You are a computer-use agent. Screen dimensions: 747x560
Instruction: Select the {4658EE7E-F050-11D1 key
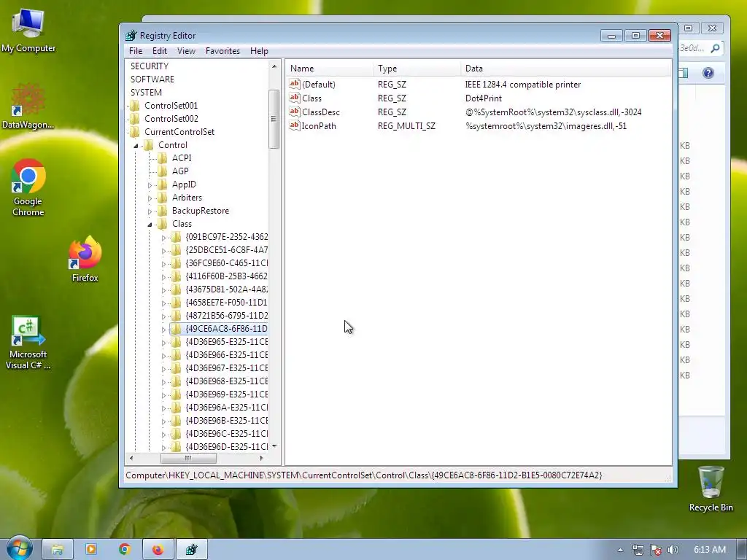[226, 303]
